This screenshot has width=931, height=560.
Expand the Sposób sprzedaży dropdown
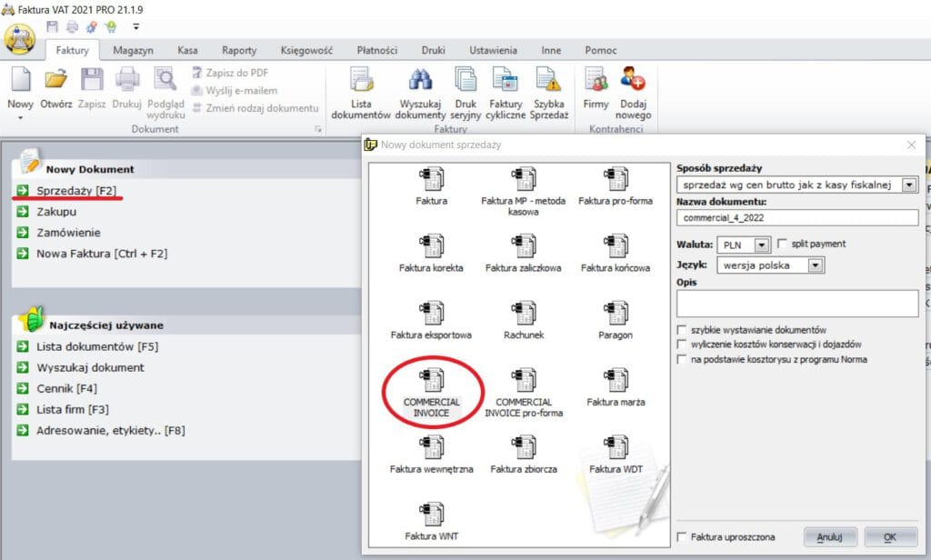[x=907, y=185]
